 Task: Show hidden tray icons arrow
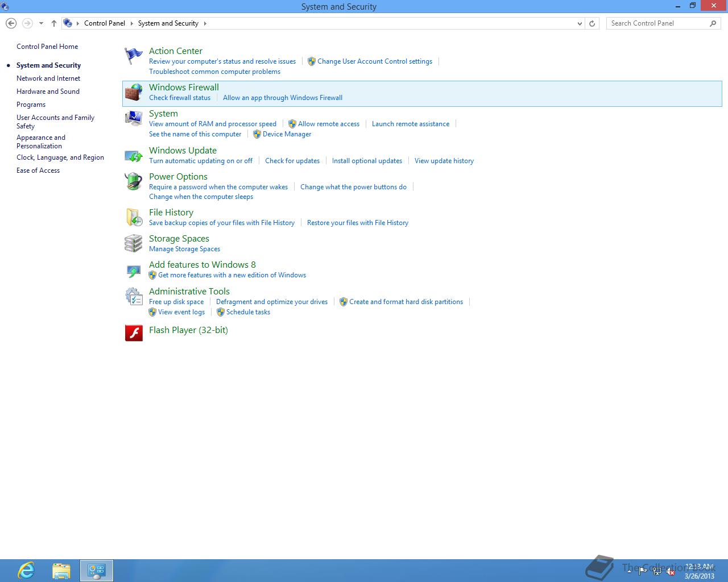click(x=628, y=570)
